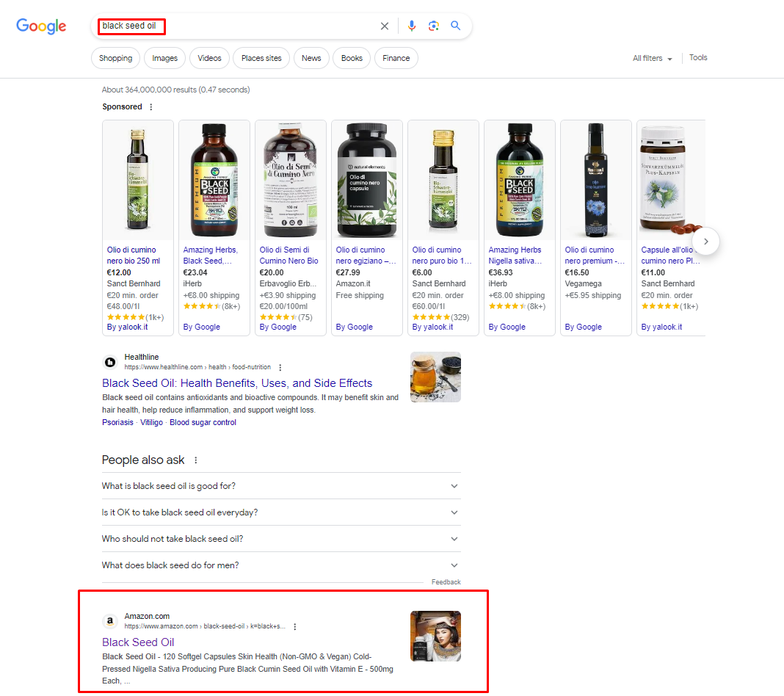Expand "Is it OK to take black seed oil everyday?"
The width and height of the screenshot is (784, 696).
pyautogui.click(x=281, y=512)
